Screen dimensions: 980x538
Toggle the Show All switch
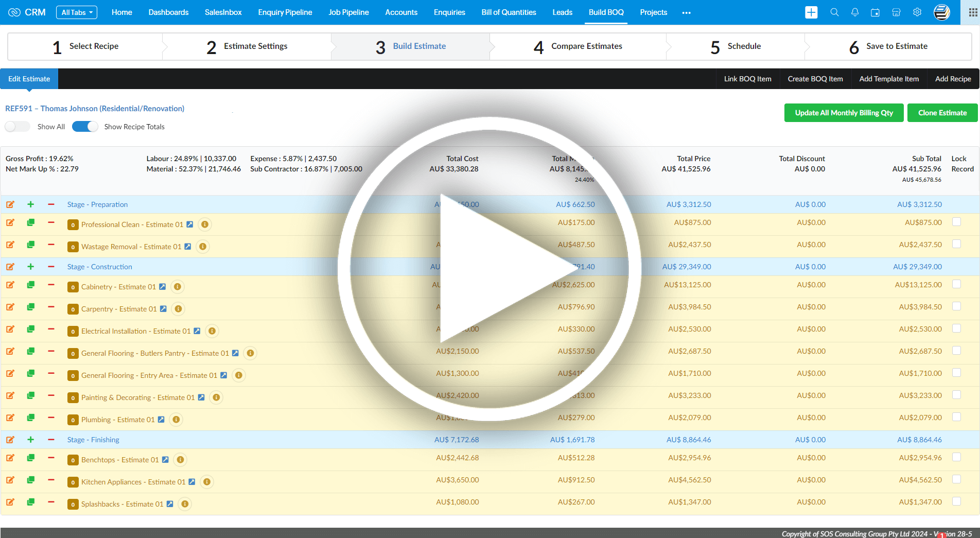point(17,127)
